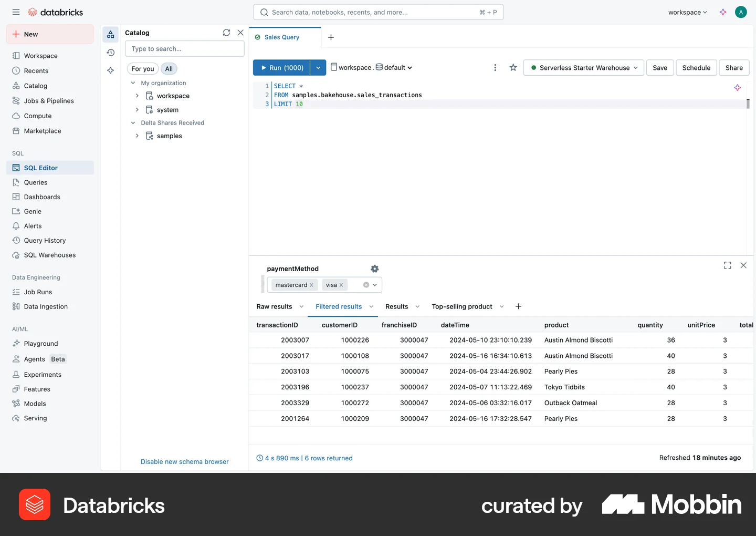Click the editor vertical scrollbar thumb
This screenshot has height=536, width=756.
point(748,104)
